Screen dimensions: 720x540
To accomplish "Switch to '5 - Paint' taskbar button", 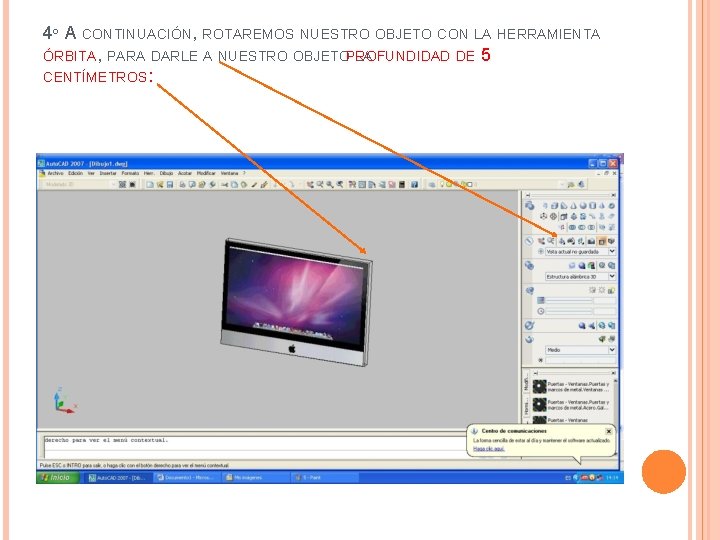I will 324,478.
